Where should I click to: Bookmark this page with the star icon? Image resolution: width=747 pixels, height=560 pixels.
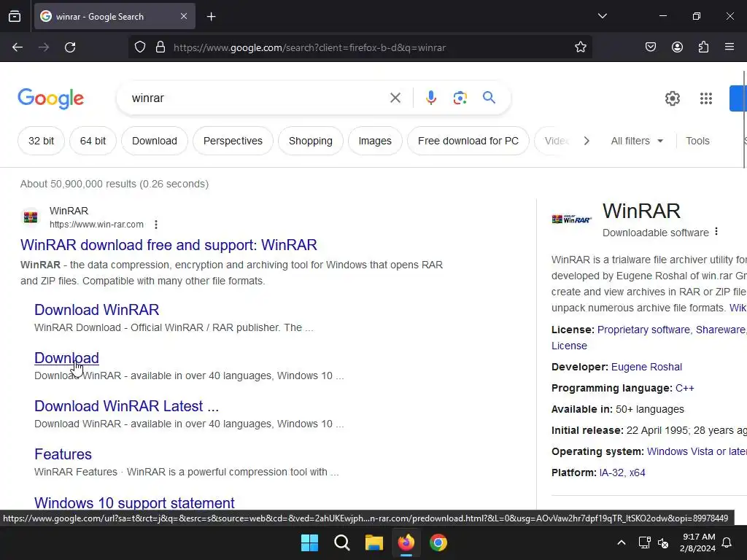[x=580, y=47]
